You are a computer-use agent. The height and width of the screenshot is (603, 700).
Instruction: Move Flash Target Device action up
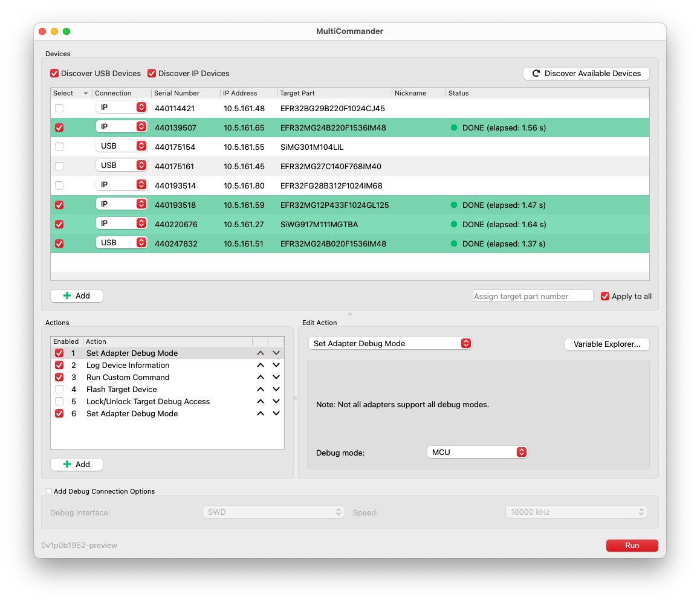260,390
